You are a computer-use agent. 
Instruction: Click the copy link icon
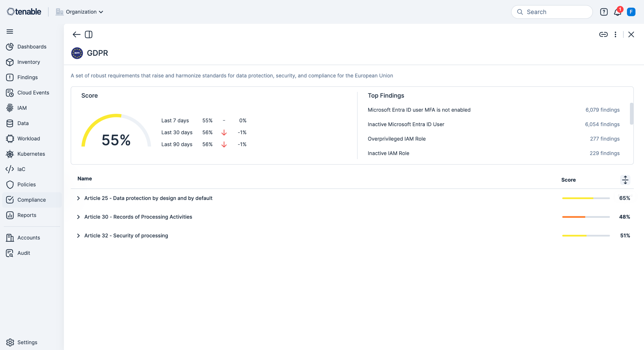click(x=603, y=34)
